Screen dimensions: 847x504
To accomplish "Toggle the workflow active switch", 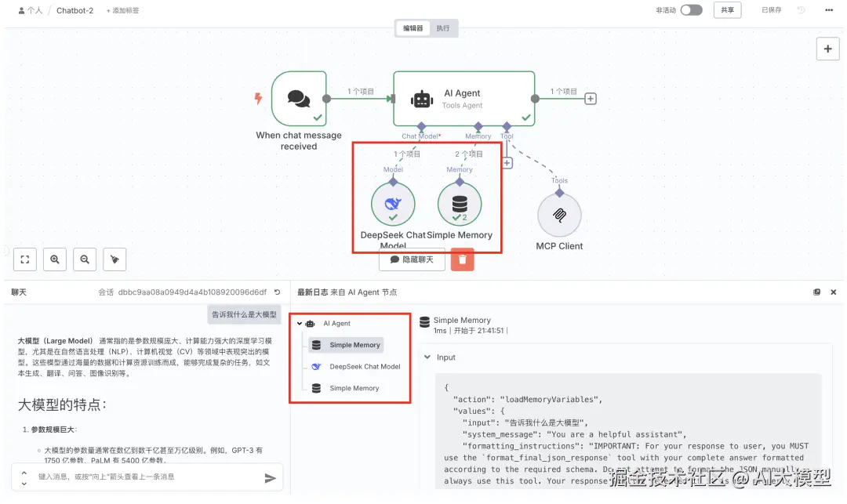I will pyautogui.click(x=692, y=10).
